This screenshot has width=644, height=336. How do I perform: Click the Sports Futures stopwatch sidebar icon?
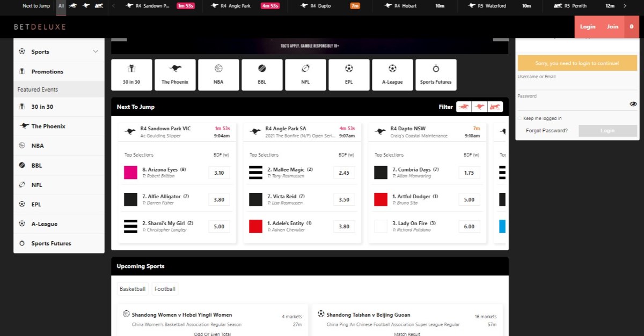click(22, 243)
